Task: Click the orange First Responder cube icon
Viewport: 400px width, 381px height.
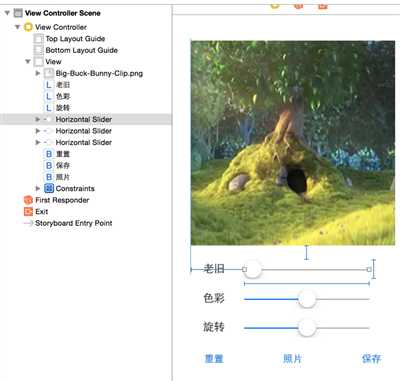Action: click(x=28, y=200)
